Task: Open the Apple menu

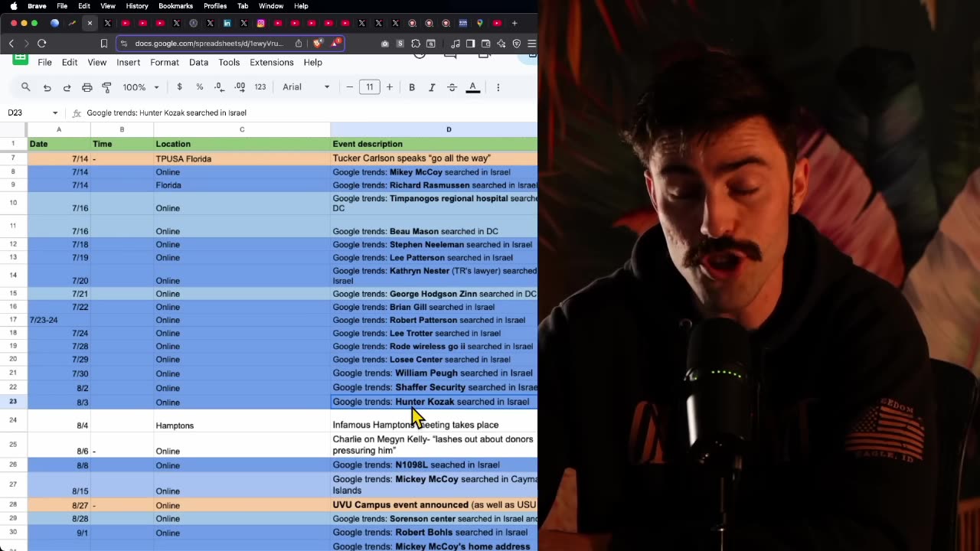Action: pyautogui.click(x=14, y=6)
